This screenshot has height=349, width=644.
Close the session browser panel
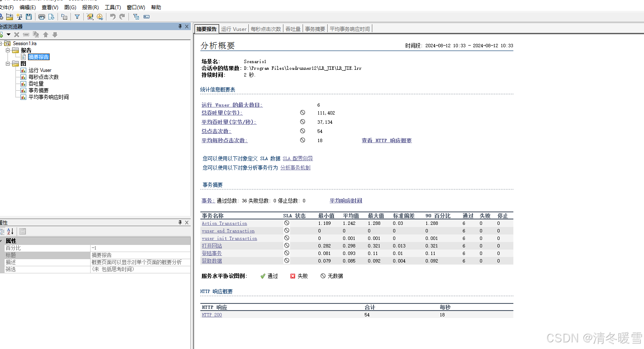(x=187, y=26)
